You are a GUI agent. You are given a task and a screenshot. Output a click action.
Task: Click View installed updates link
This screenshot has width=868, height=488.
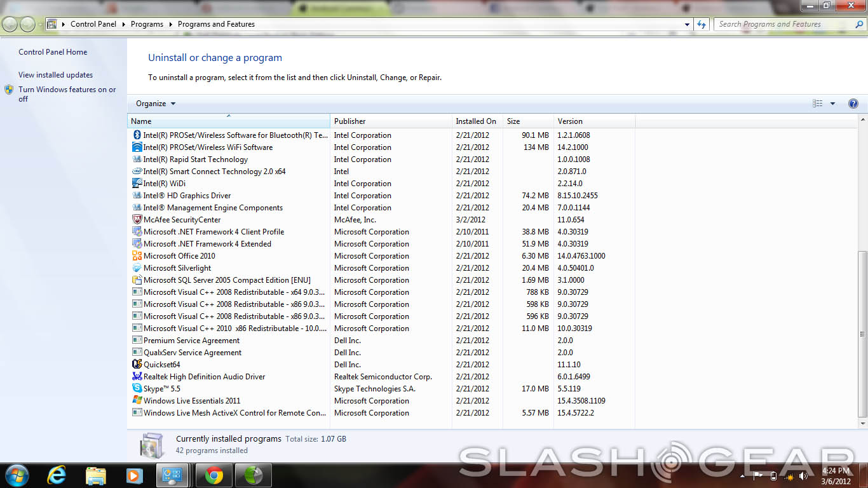[55, 75]
